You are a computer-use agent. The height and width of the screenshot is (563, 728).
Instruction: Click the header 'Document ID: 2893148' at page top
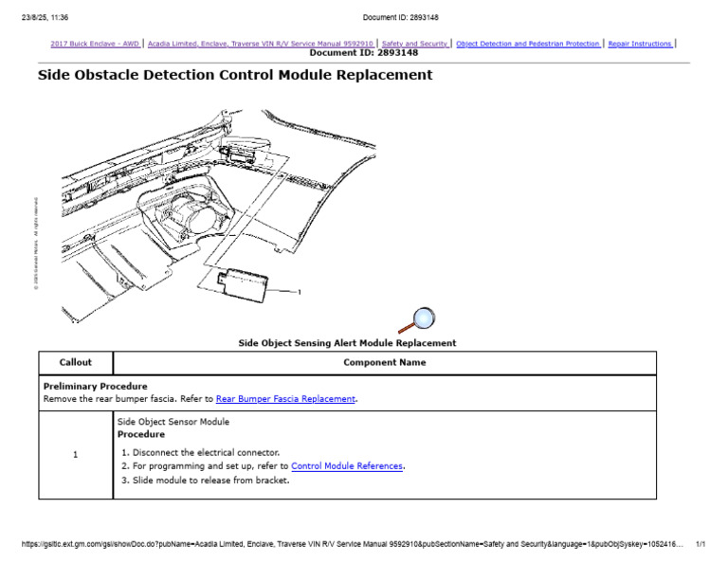401,18
